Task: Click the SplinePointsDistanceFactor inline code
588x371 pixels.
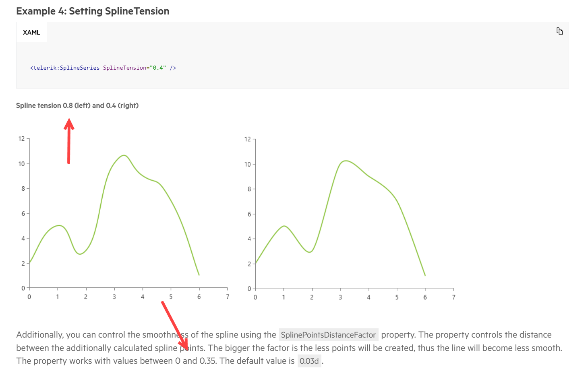Action: (328, 335)
